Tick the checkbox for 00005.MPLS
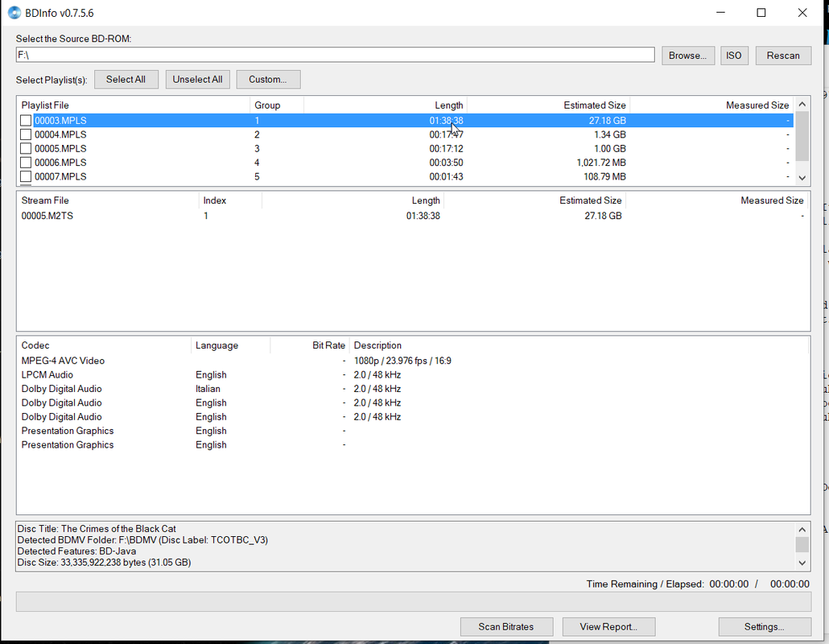The width and height of the screenshot is (829, 644). (26, 149)
